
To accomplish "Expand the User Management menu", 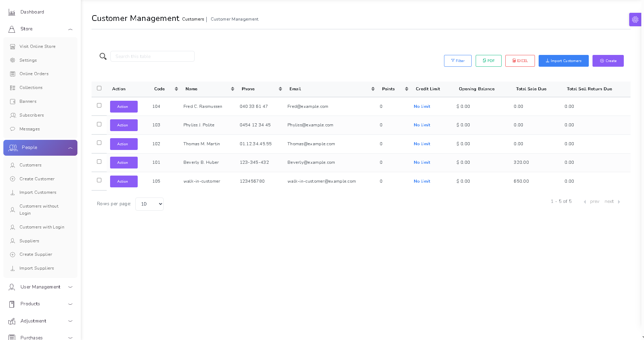I will click(x=40, y=287).
